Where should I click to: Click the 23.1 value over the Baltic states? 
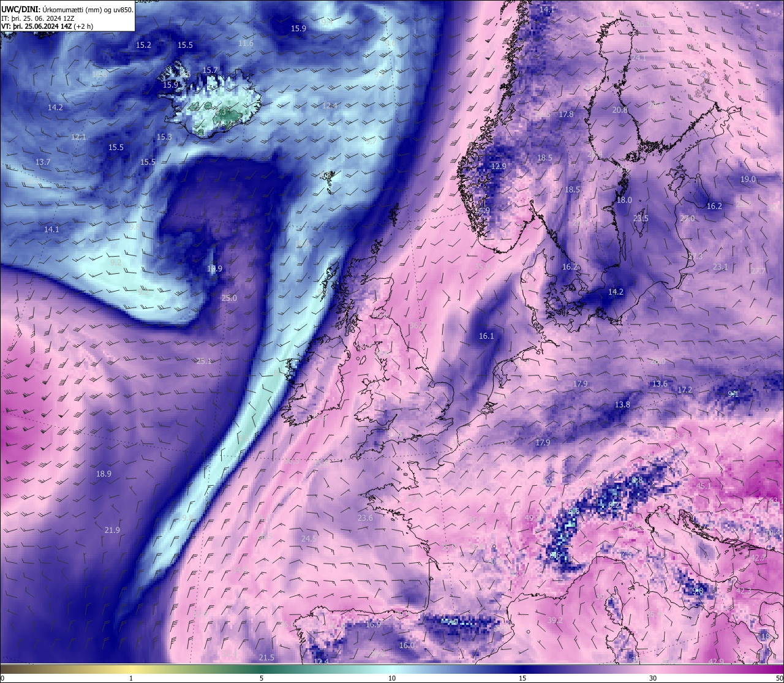pos(720,267)
